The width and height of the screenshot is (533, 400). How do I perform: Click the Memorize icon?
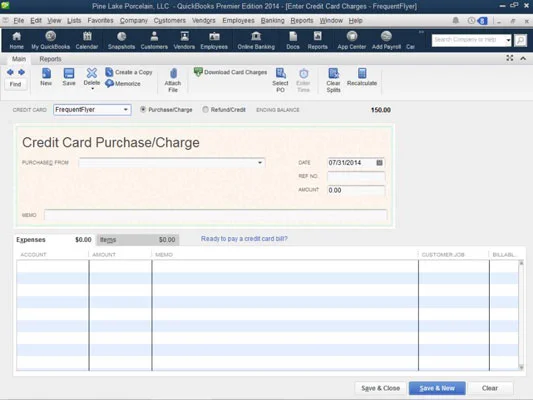coord(109,83)
